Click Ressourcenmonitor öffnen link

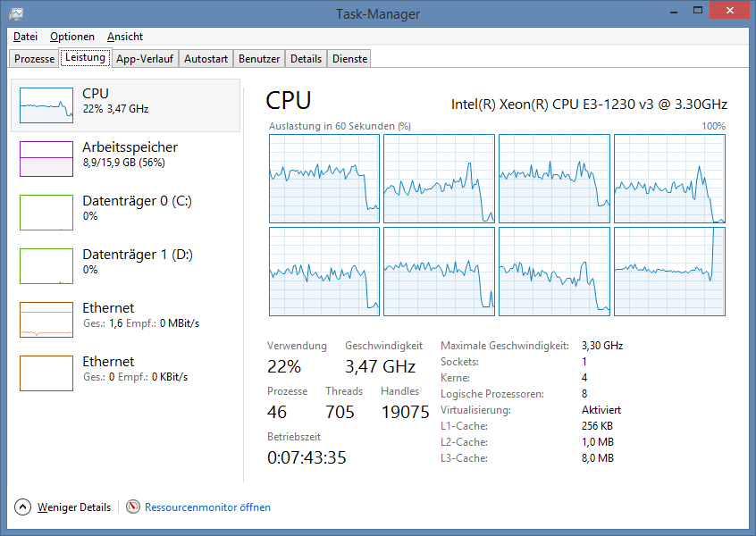point(208,507)
